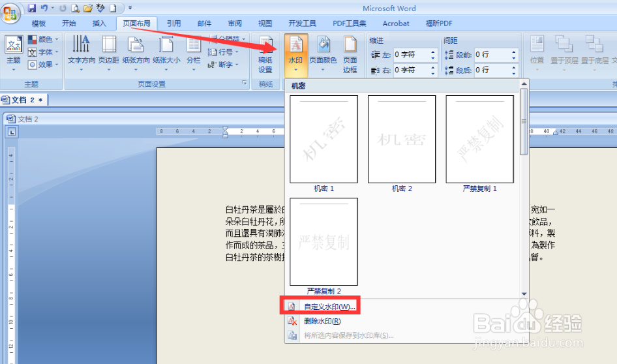Expand theme 字体 dropdown
Screen dimensions: 617x364
coord(43,52)
